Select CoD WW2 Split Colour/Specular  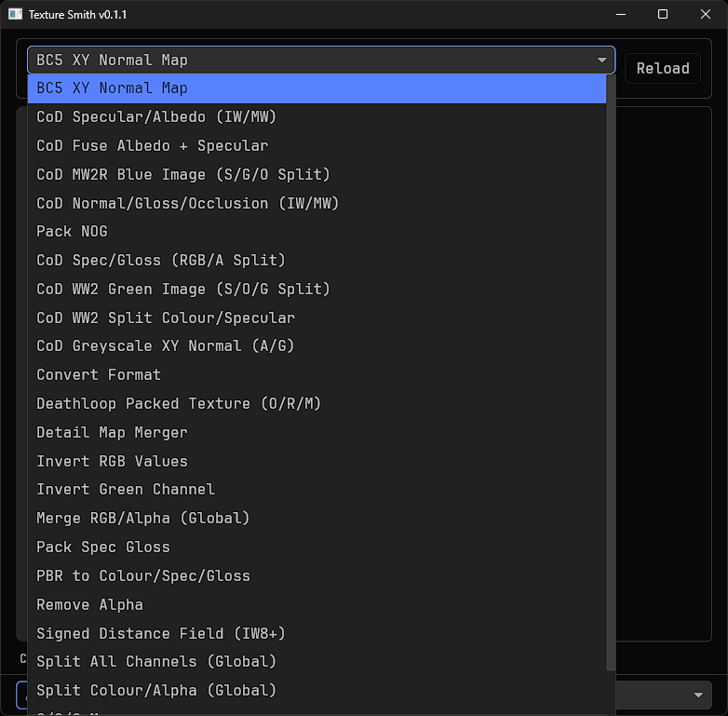coord(317,318)
